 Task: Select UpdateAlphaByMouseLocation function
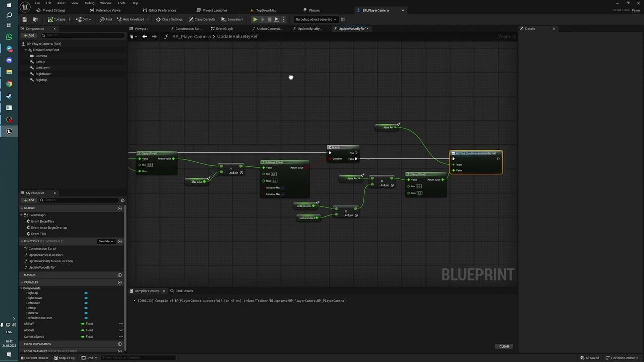(x=50, y=261)
